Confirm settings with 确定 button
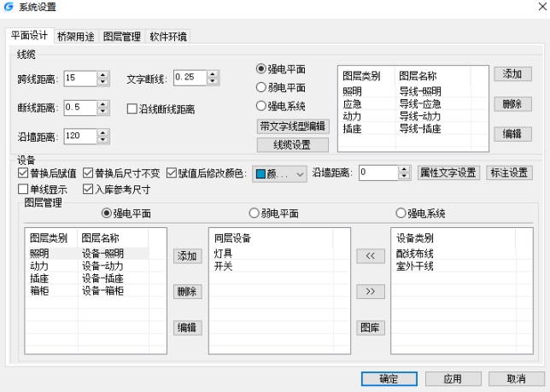 click(x=389, y=379)
